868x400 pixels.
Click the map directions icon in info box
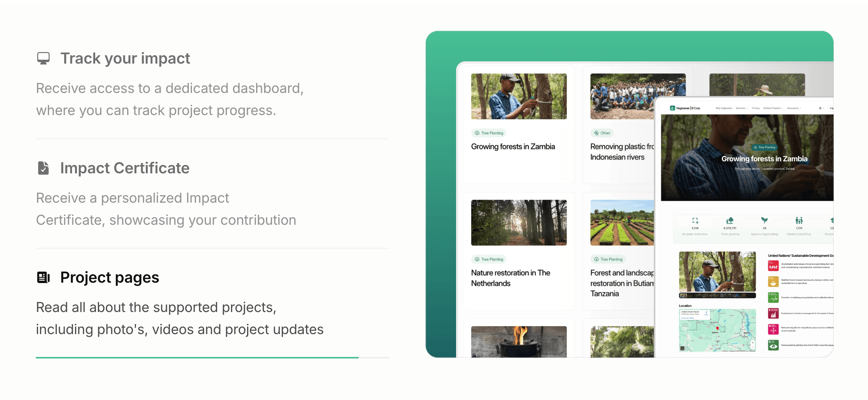click(706, 312)
